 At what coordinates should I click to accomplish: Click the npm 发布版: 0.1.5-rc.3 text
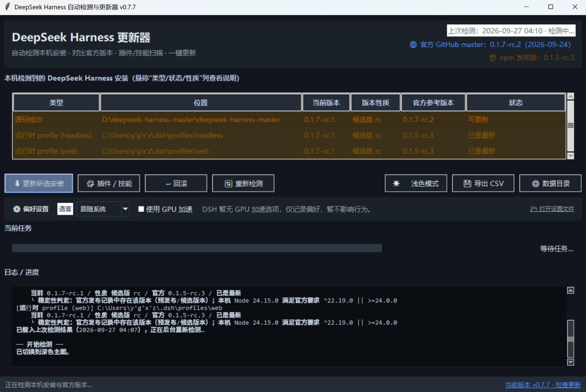click(x=537, y=58)
